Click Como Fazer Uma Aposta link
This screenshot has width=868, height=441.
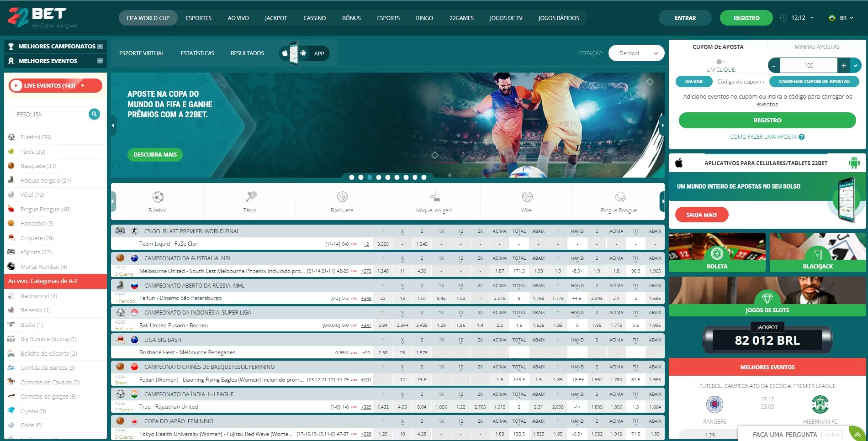763,137
